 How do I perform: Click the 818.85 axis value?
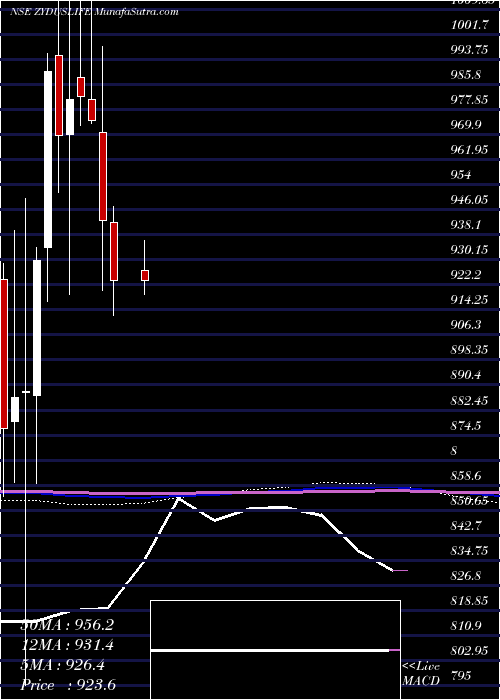click(469, 601)
